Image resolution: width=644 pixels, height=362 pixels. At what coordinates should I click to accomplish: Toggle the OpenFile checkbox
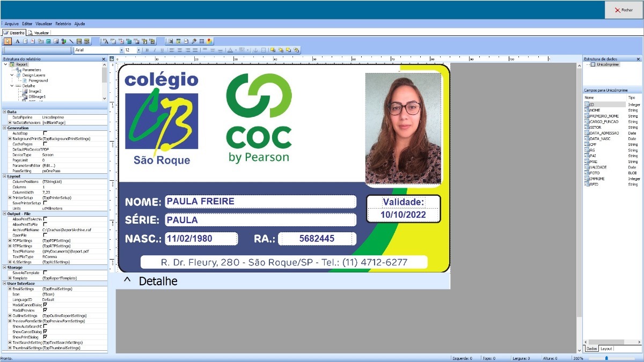pos(45,235)
